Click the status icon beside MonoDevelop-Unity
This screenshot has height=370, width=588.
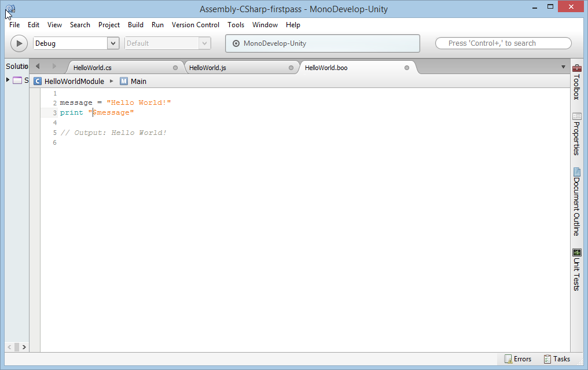tap(236, 43)
